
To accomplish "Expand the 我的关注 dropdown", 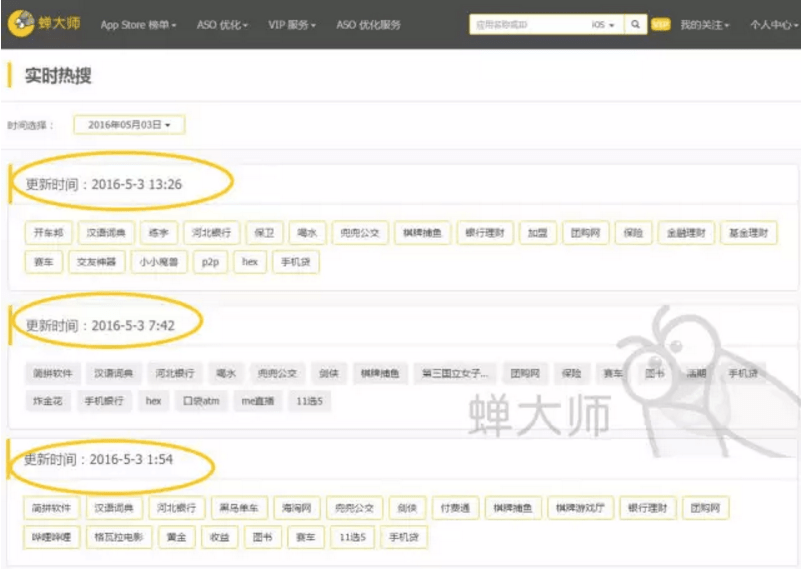I will click(x=704, y=25).
